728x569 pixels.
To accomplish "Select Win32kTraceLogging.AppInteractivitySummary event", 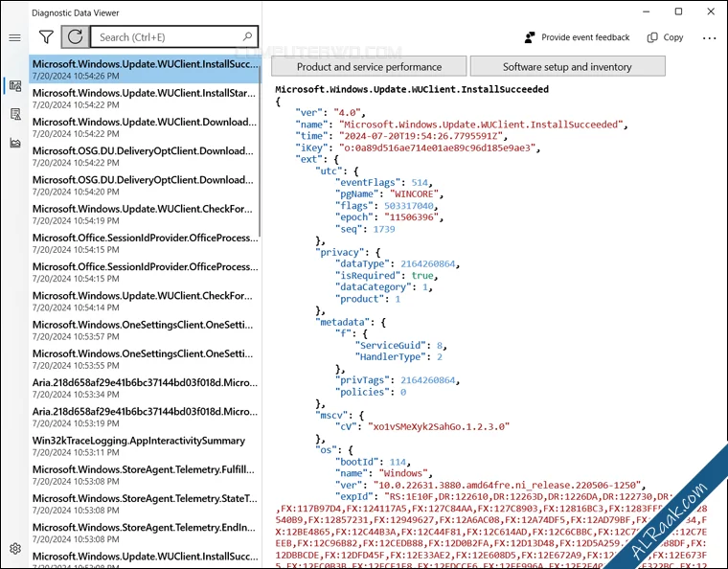I will pyautogui.click(x=144, y=445).
